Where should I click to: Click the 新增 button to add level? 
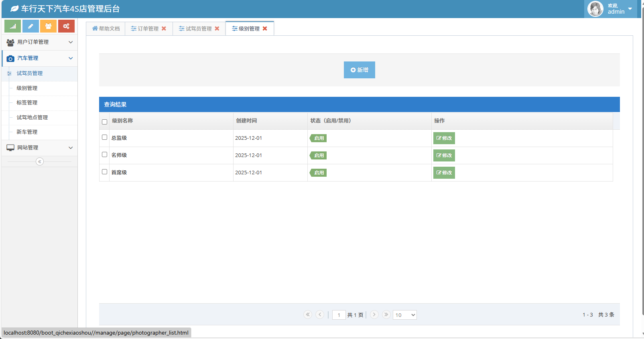point(359,70)
